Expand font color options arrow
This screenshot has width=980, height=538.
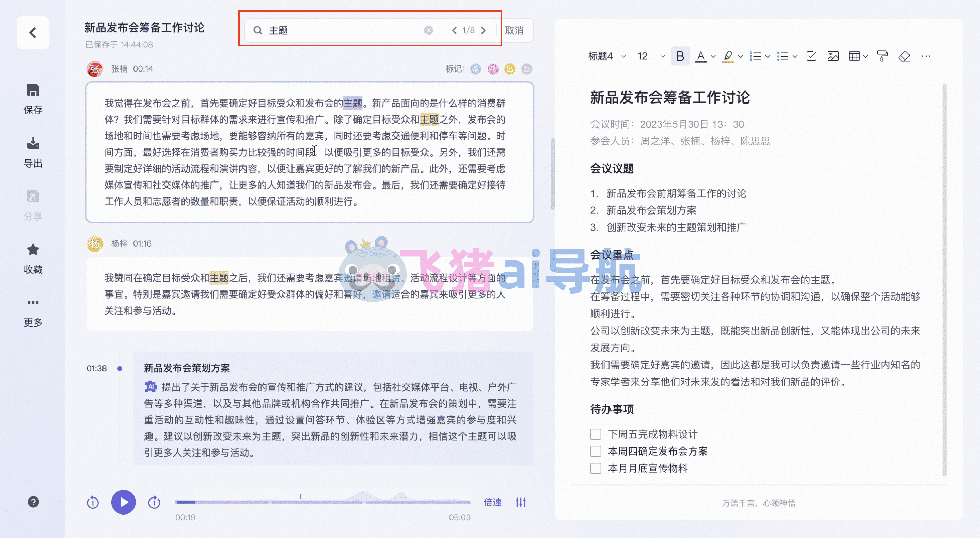tap(713, 57)
